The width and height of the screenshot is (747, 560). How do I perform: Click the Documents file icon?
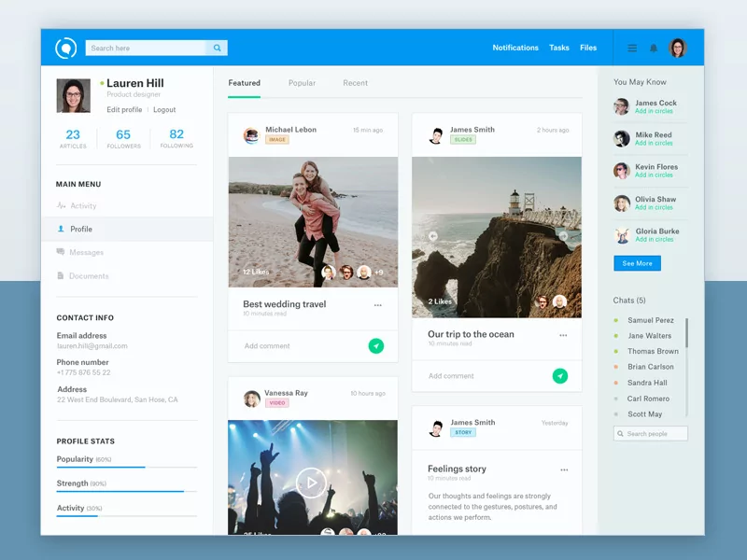pyautogui.click(x=61, y=275)
